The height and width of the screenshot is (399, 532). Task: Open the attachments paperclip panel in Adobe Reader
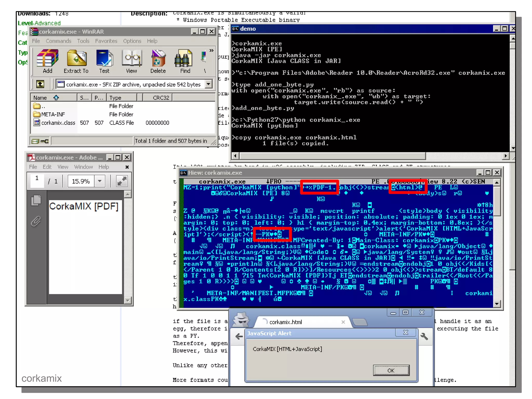tap(36, 221)
